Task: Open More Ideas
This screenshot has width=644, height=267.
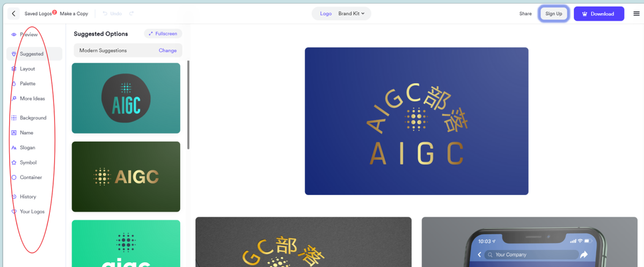Action: coord(32,99)
